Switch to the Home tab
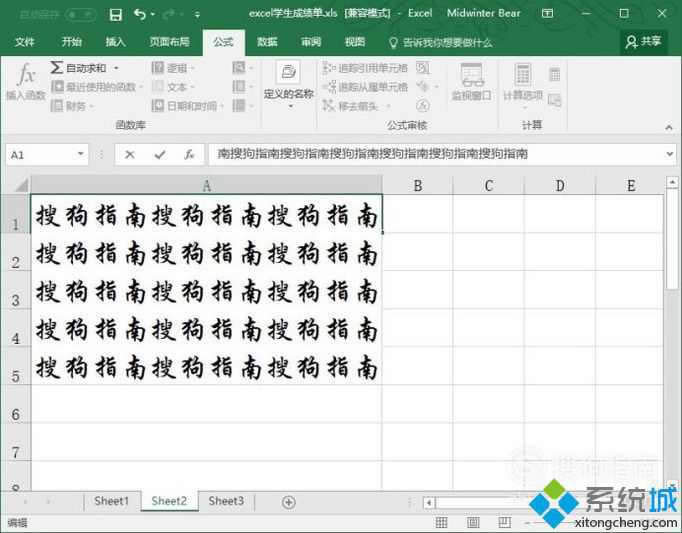This screenshot has width=682, height=533. tap(71, 42)
